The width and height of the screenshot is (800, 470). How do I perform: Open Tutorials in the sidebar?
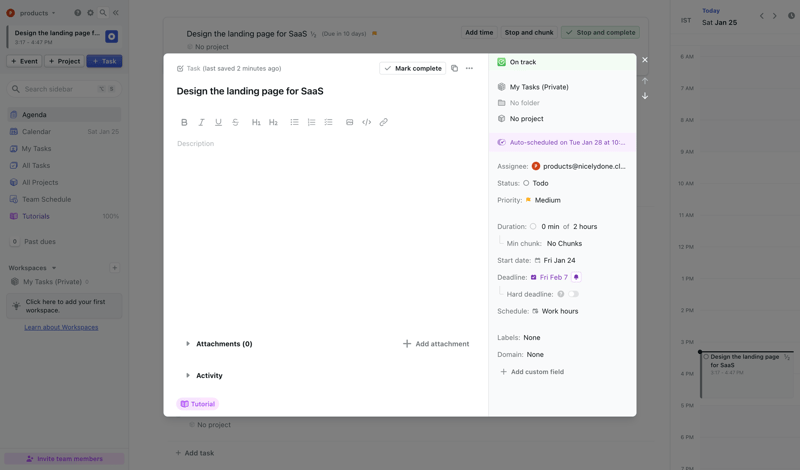point(64,216)
